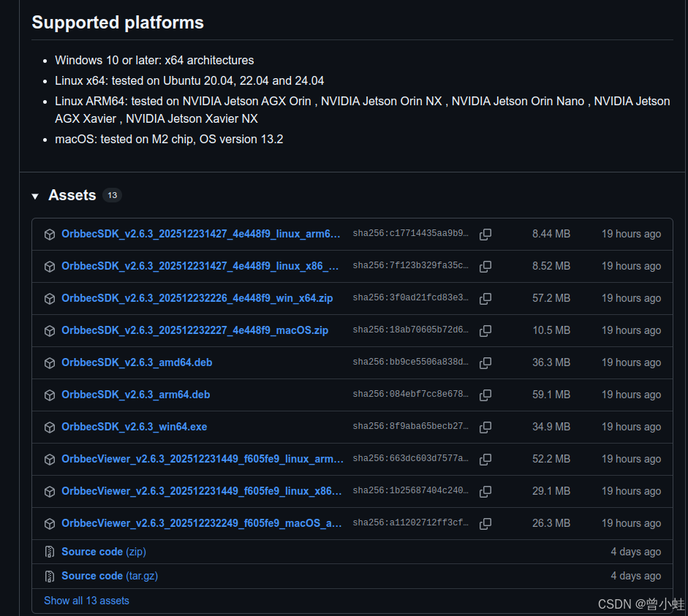Click package icon beside OrbbecSDK linux_x86 asset

[x=50, y=267]
